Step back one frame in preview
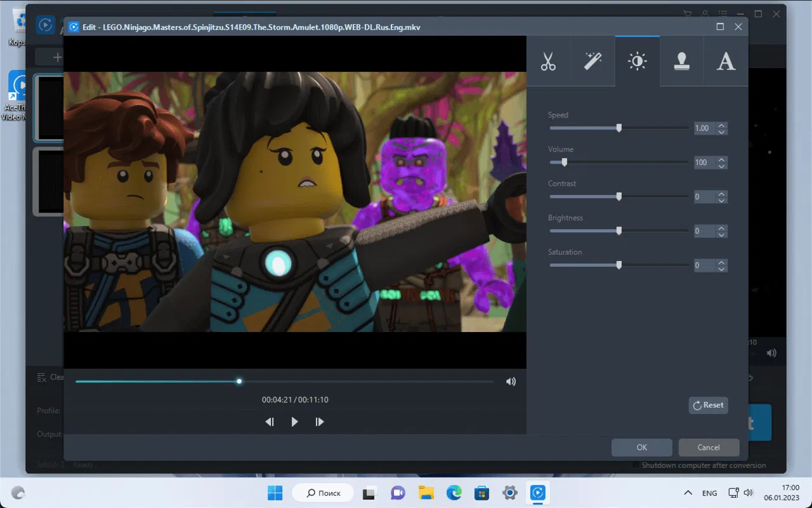Image resolution: width=812 pixels, height=508 pixels. coord(270,422)
